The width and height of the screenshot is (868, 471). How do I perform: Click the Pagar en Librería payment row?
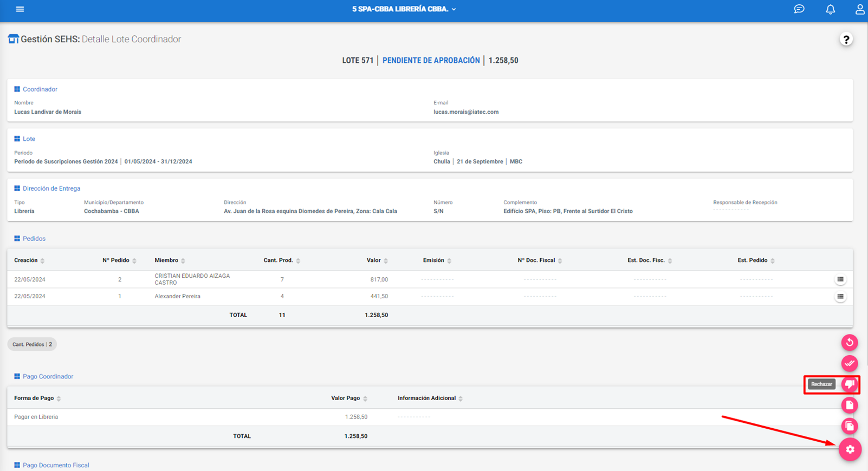430,417
